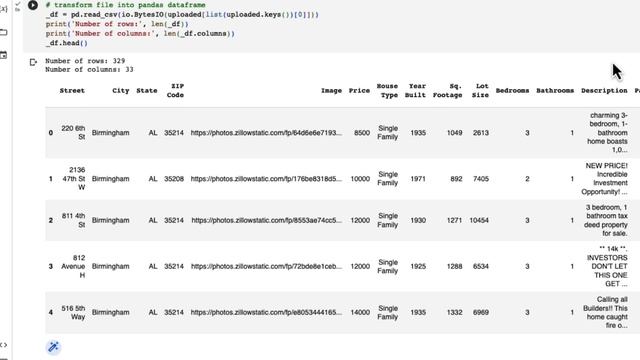
Task: Click the 'Number of columns: 33' output line
Action: coord(89,69)
